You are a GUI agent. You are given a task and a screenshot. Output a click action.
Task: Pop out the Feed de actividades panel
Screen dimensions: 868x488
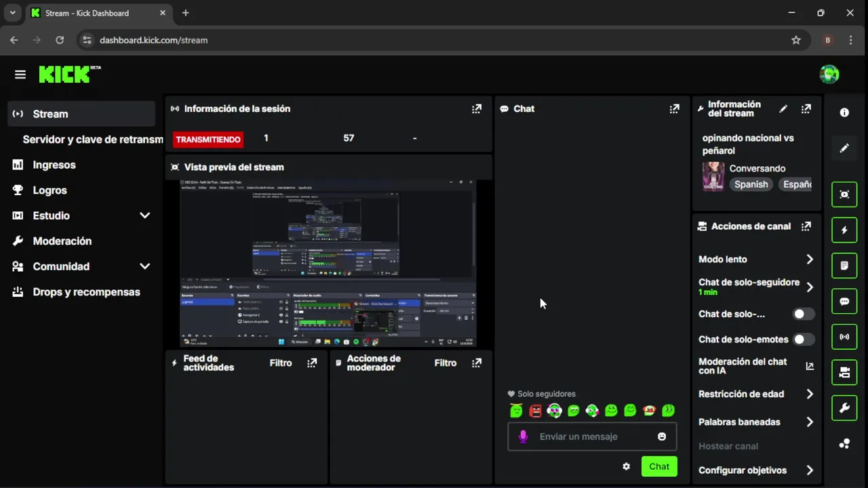(312, 363)
